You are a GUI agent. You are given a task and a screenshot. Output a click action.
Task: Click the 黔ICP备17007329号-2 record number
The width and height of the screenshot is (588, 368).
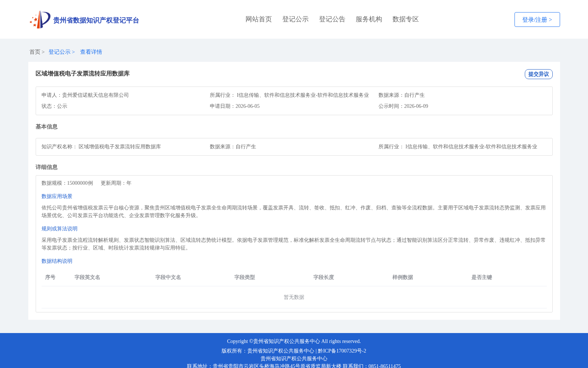(342, 351)
